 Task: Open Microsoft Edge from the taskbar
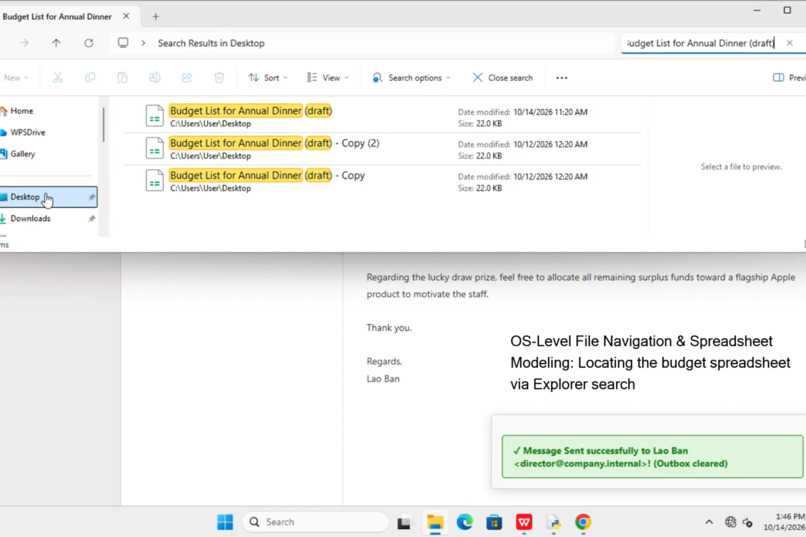(x=465, y=522)
